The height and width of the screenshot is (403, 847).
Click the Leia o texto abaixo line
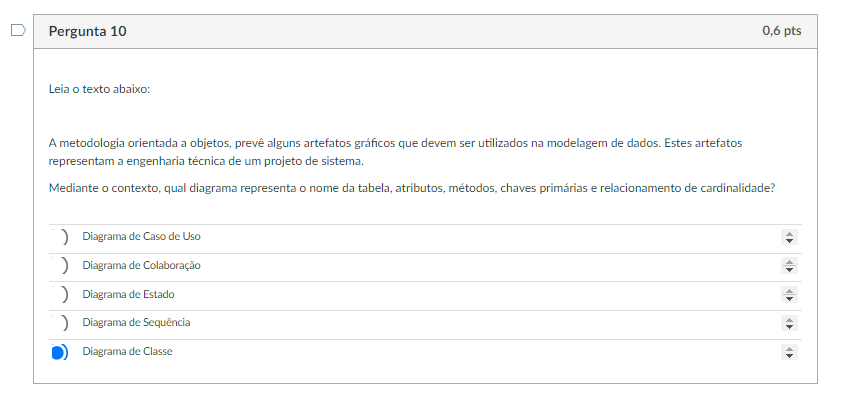[x=99, y=89]
